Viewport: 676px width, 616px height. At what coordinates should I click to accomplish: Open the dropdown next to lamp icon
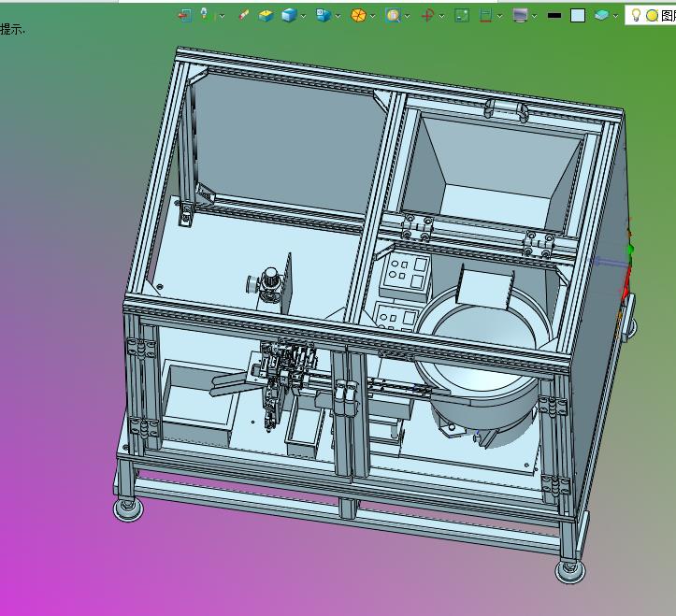[222, 16]
